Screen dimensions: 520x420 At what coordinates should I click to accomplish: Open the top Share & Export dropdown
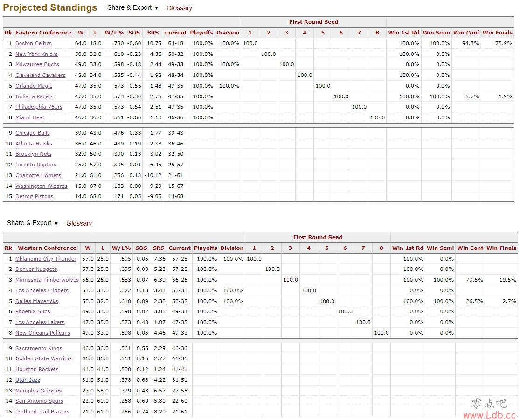tap(132, 7)
